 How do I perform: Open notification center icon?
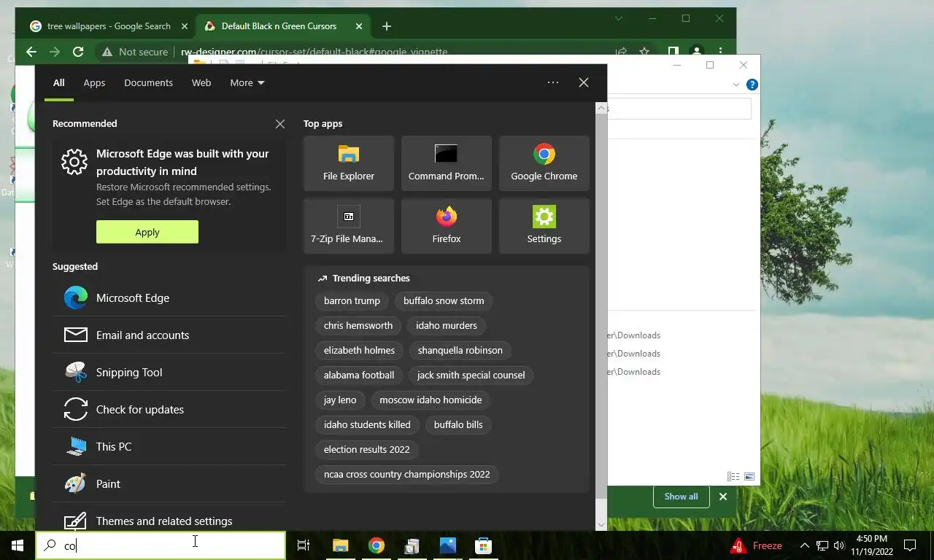point(910,545)
